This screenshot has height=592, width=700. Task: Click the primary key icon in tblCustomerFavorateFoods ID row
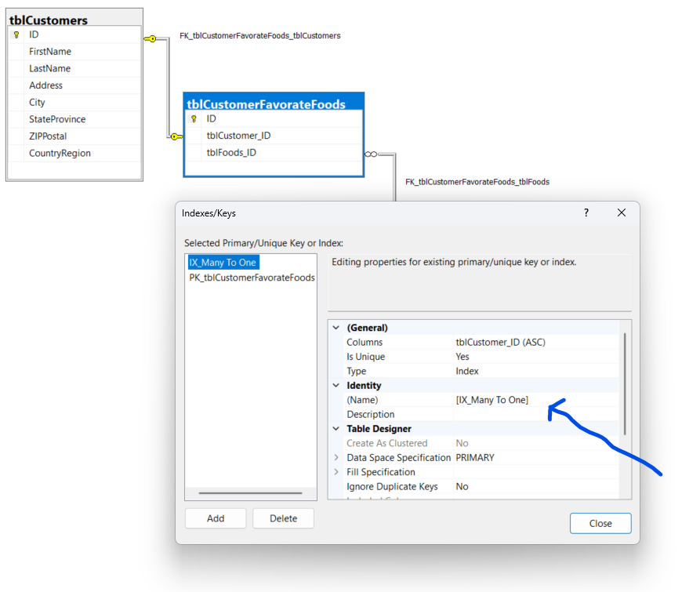pyautogui.click(x=194, y=118)
